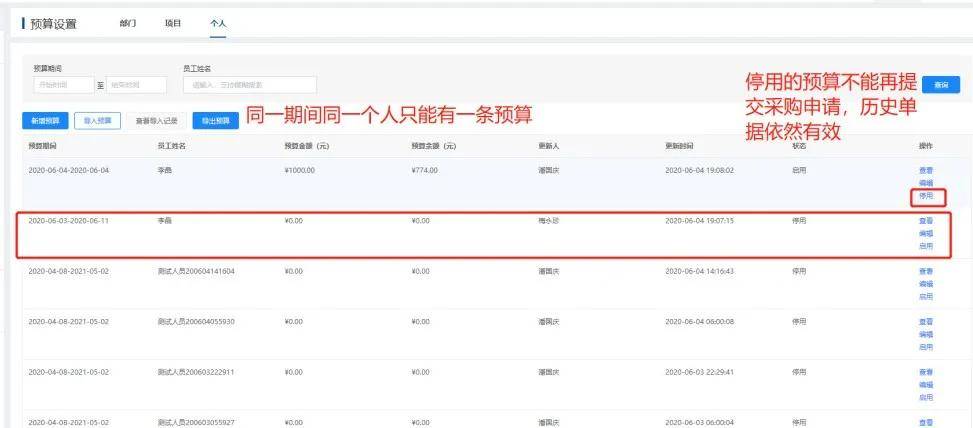Click the 开始时间 start date field
Screen dimensions: 973x428
click(x=63, y=85)
